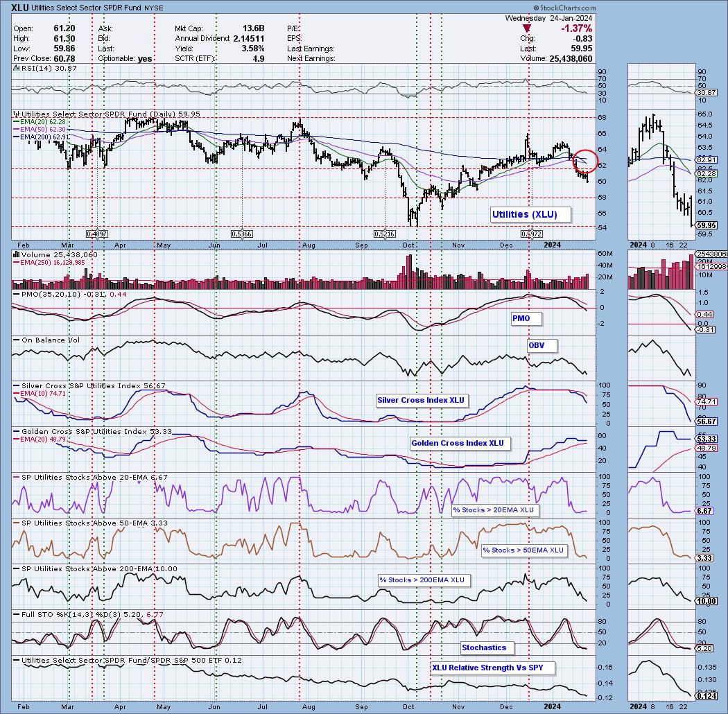Click the XLU ticker symbol in header
Screen dimensions: 728x714
21,8
